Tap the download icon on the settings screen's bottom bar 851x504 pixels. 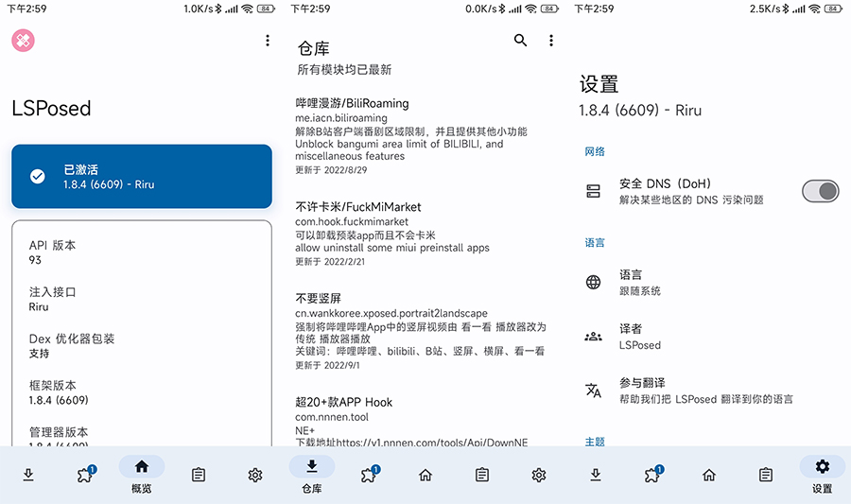coord(596,475)
